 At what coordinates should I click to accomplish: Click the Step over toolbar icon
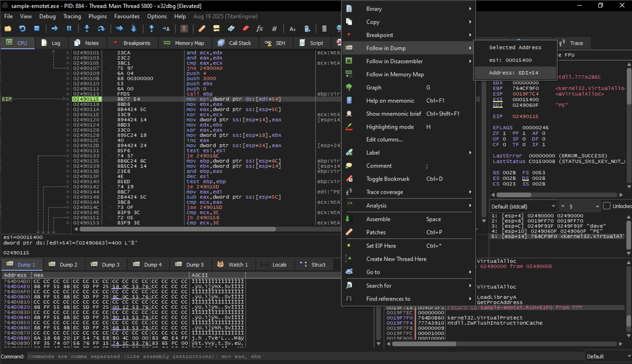101,29
